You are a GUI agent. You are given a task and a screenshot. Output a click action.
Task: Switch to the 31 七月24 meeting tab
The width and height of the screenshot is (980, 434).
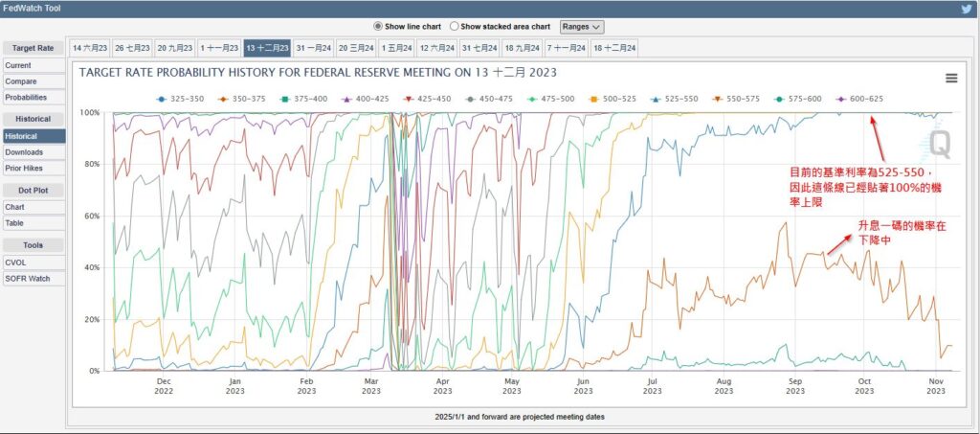(x=480, y=48)
